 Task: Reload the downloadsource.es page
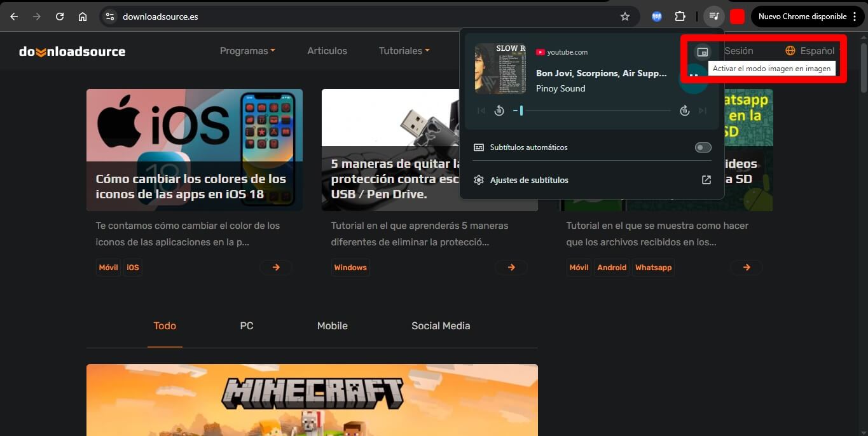(60, 17)
